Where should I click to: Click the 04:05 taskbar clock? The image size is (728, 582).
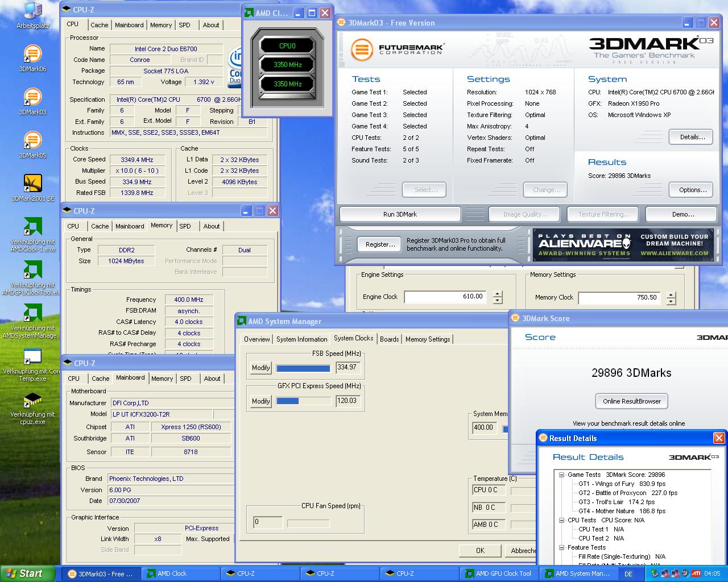click(712, 573)
